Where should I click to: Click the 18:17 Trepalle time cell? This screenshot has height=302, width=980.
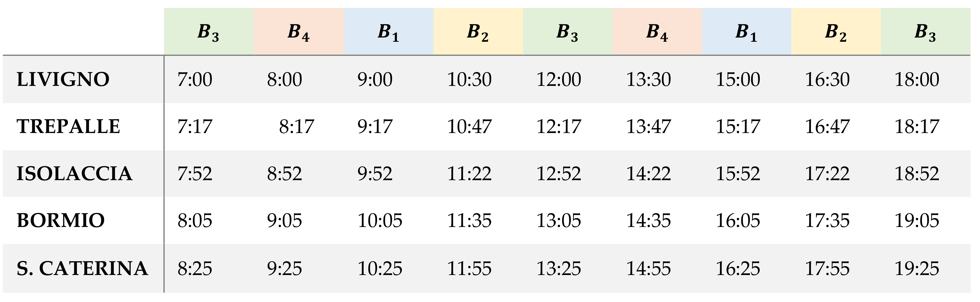click(x=917, y=127)
